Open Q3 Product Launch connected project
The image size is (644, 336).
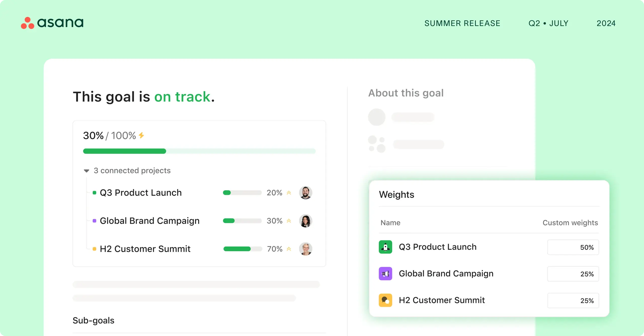pos(141,193)
